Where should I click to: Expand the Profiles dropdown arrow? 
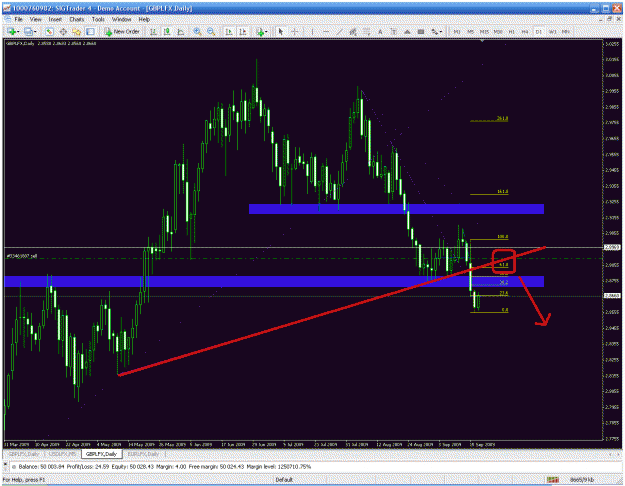35,32
